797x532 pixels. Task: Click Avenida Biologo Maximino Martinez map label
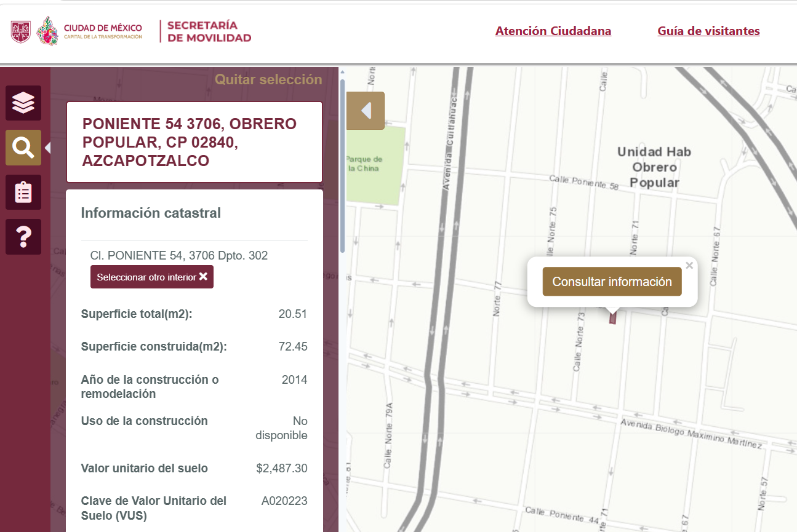tap(692, 434)
